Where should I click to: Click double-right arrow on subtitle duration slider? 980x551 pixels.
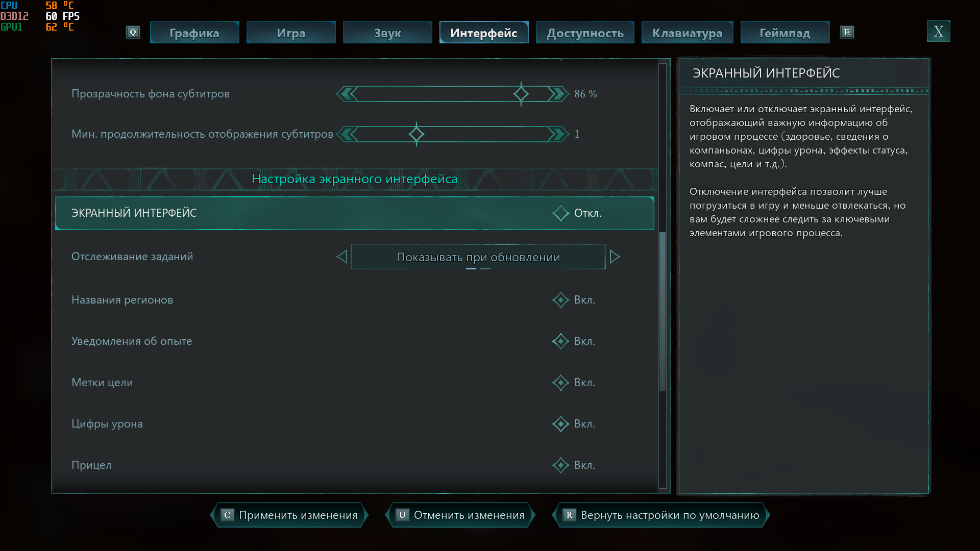558,134
